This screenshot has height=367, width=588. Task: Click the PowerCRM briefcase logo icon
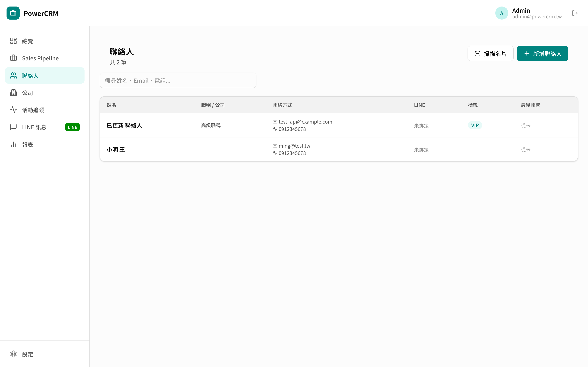pos(13,13)
